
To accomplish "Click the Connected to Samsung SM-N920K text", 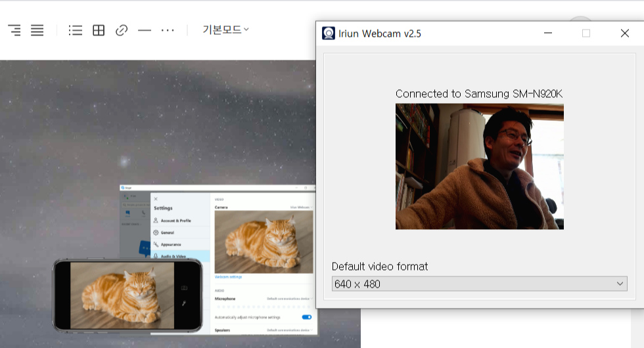I will 479,93.
